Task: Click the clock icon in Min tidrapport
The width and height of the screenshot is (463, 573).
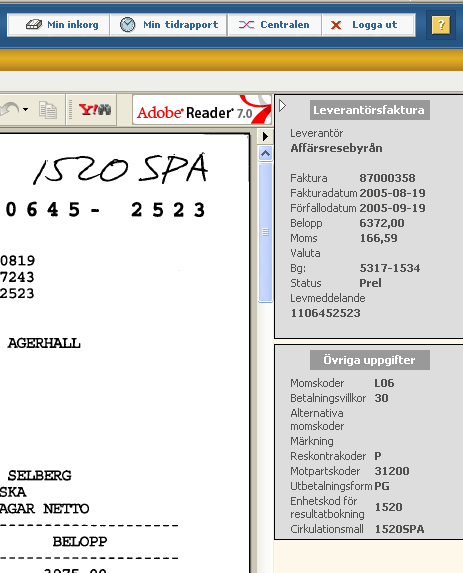Action: pos(128,25)
